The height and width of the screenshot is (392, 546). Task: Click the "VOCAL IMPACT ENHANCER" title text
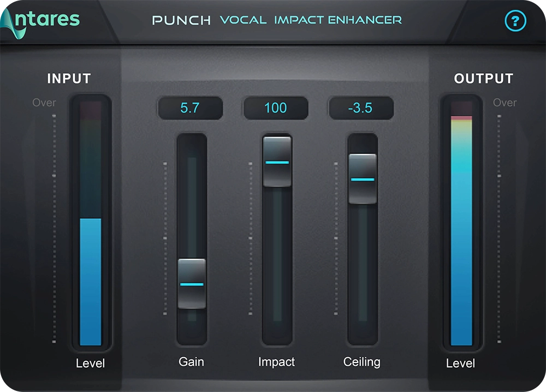[311, 20]
